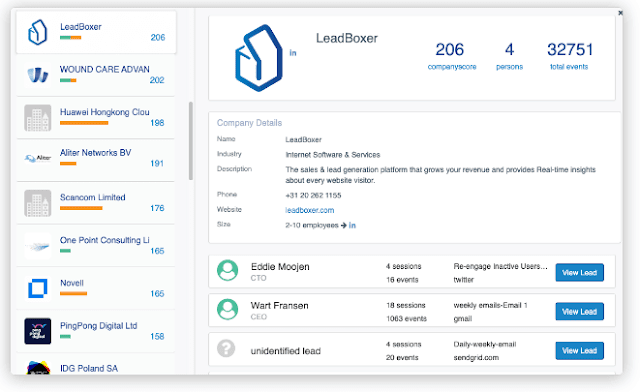Click Huawei Hongkong building placeholder icon
This screenshot has height=392, width=640.
tap(38, 118)
